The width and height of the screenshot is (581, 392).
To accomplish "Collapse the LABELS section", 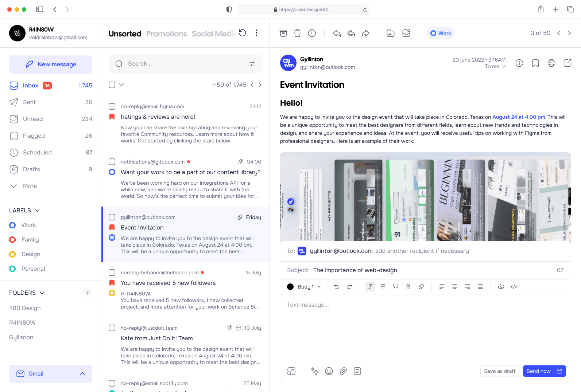I will point(37,211).
